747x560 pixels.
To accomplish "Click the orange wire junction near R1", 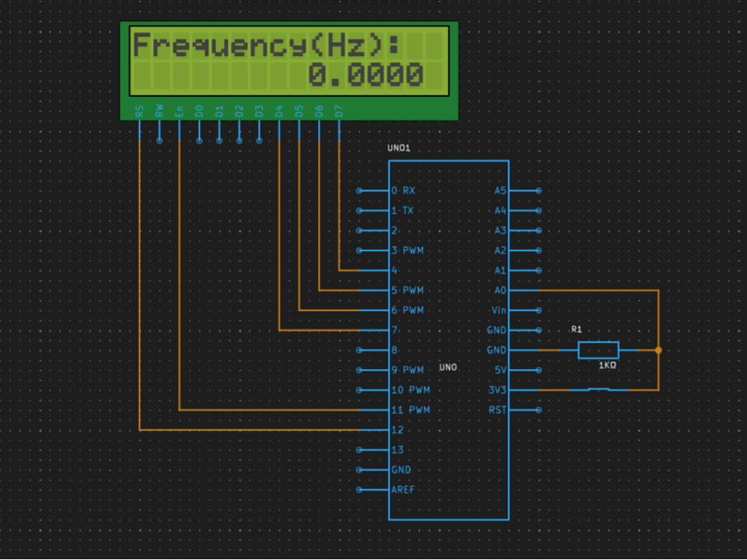I will (x=658, y=350).
